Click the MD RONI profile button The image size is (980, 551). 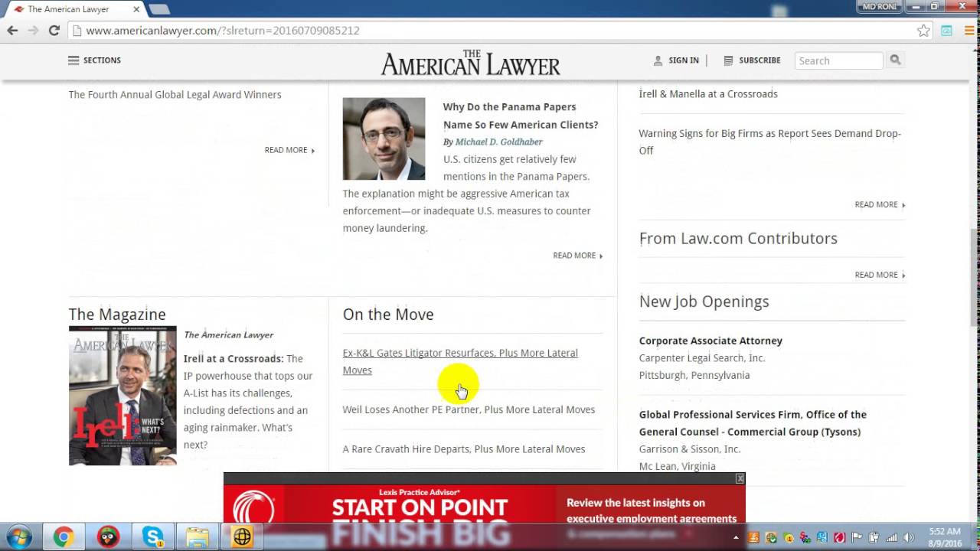[878, 6]
